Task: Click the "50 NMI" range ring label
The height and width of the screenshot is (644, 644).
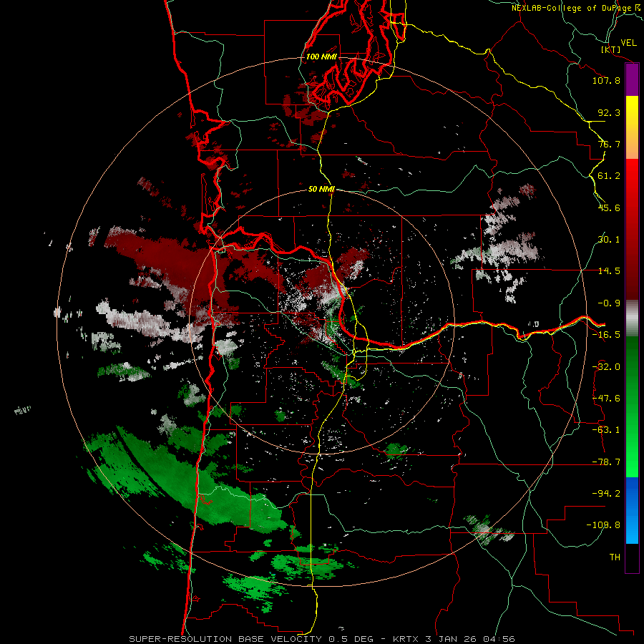Action: point(321,189)
